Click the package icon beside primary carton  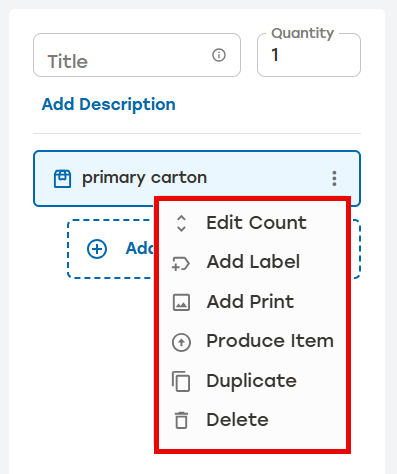63,179
